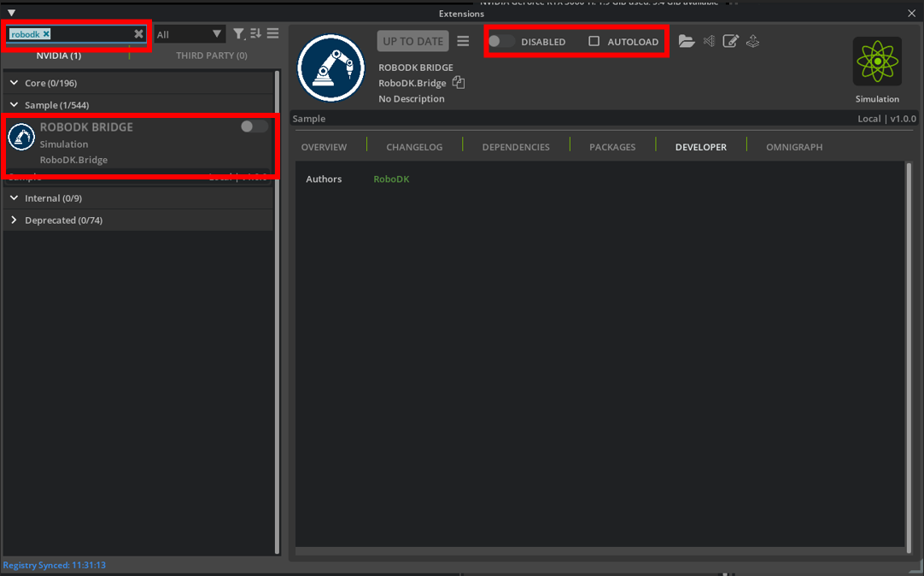Click the Simulation atom icon top right
924x576 pixels.
[x=877, y=61]
